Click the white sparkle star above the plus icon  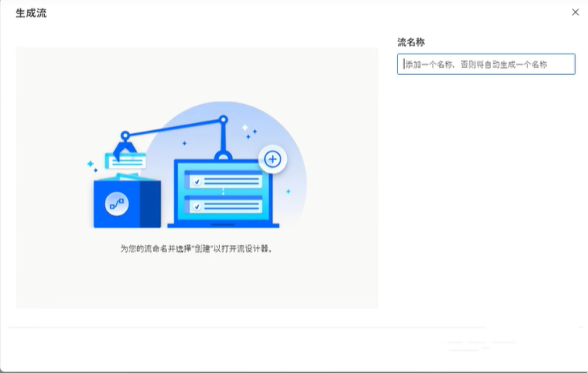pos(245,127)
